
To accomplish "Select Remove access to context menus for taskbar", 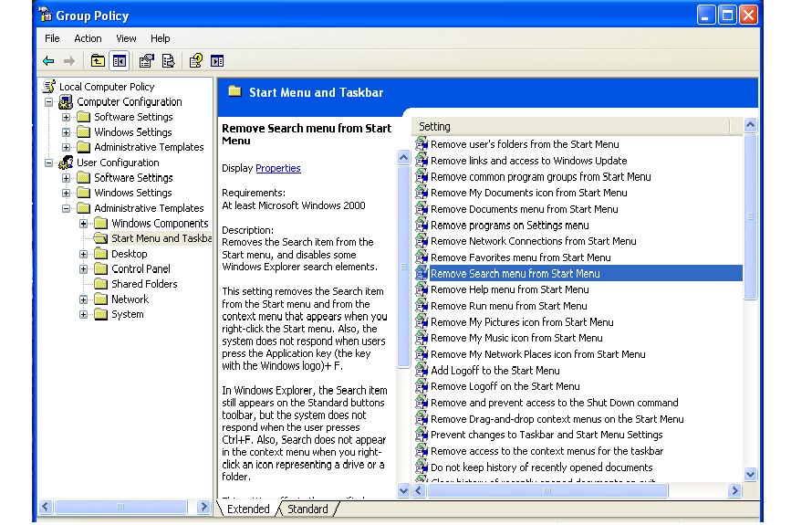I will pyautogui.click(x=547, y=451).
